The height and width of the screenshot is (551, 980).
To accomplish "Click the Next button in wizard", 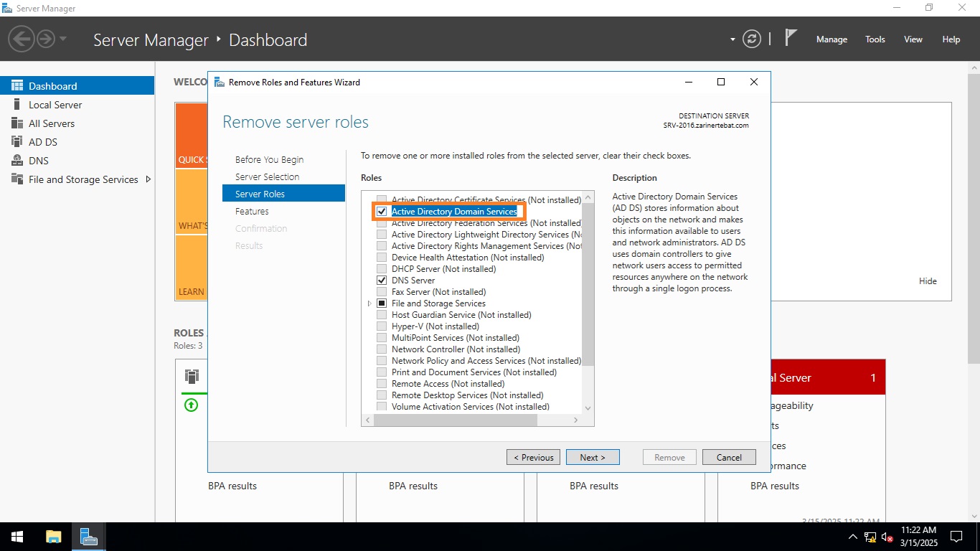I will coord(593,457).
